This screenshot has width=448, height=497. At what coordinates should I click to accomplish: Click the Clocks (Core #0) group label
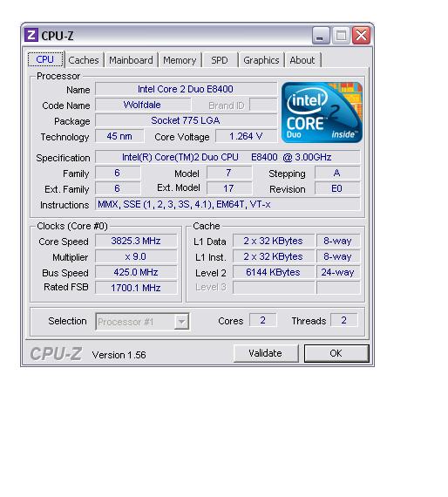[x=72, y=226]
